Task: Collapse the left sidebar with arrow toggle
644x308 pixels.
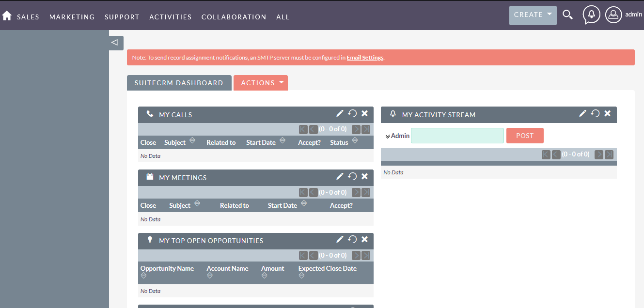Action: coord(115,43)
